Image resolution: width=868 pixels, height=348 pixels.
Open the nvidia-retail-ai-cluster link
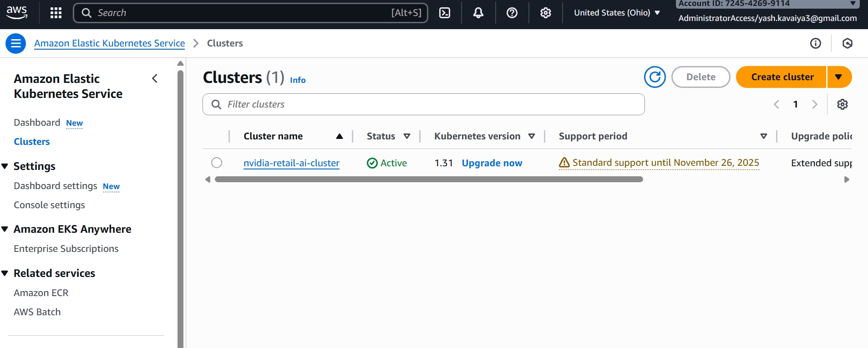(291, 163)
